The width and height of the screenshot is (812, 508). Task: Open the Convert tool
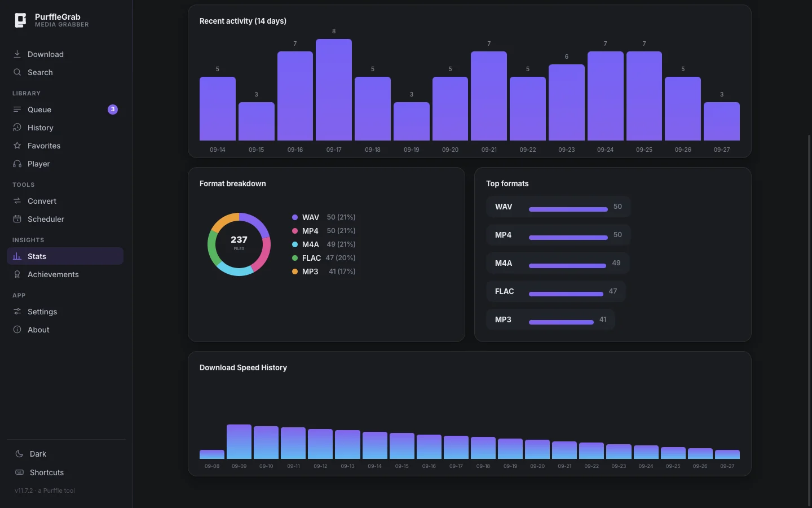pos(65,201)
